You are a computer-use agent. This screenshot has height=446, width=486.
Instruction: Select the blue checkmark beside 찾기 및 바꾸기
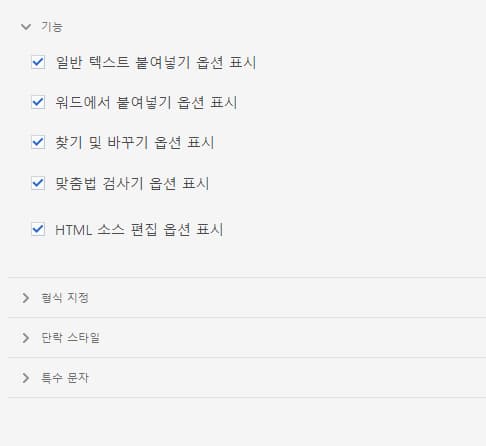[38, 142]
